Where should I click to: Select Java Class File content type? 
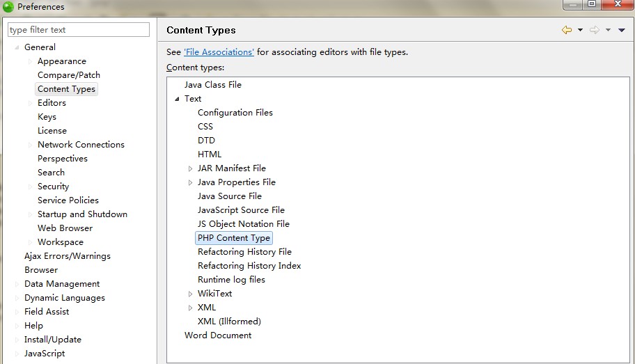coord(213,85)
